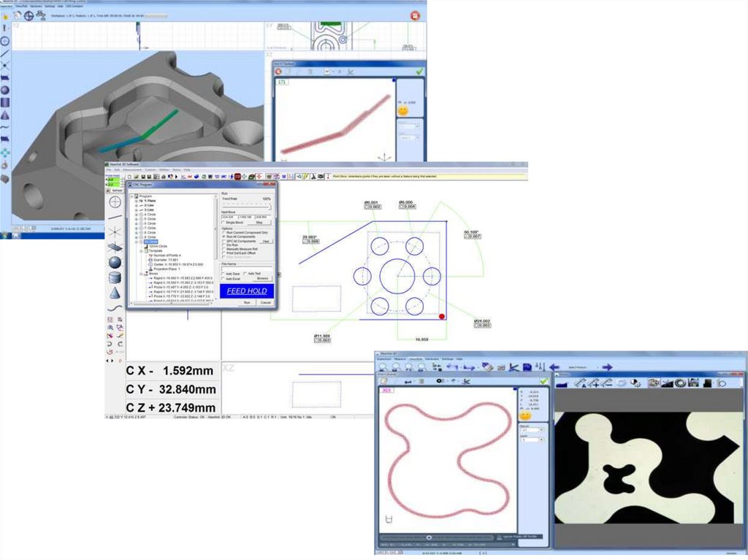Select the sphere tool in top-left window sidebar
Image resolution: width=748 pixels, height=560 pixels.
coord(5,90)
